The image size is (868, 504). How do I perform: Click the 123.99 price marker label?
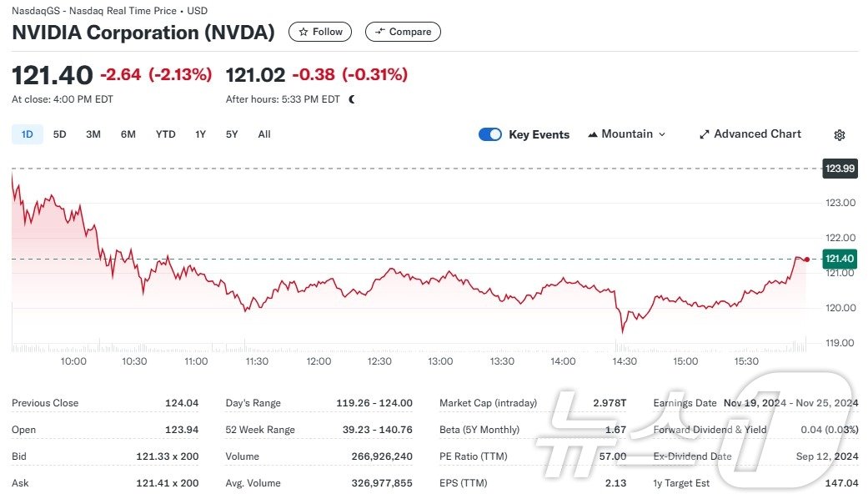pos(840,169)
